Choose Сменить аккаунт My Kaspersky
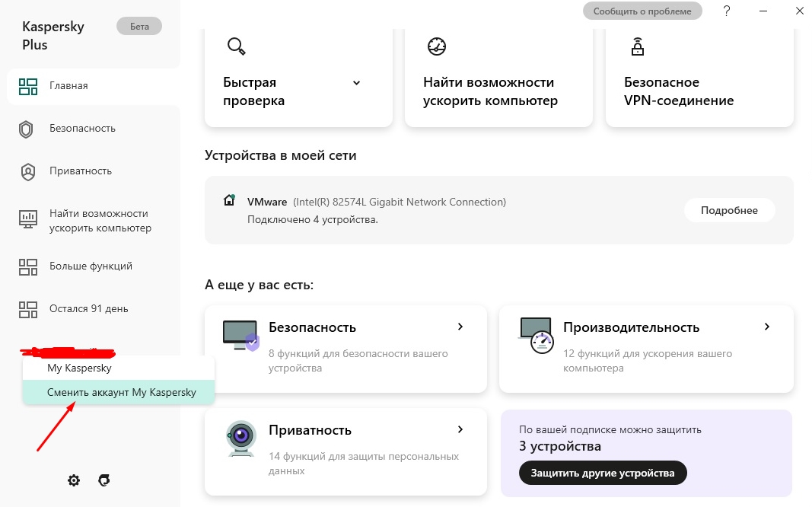The width and height of the screenshot is (812, 507). pos(119,392)
